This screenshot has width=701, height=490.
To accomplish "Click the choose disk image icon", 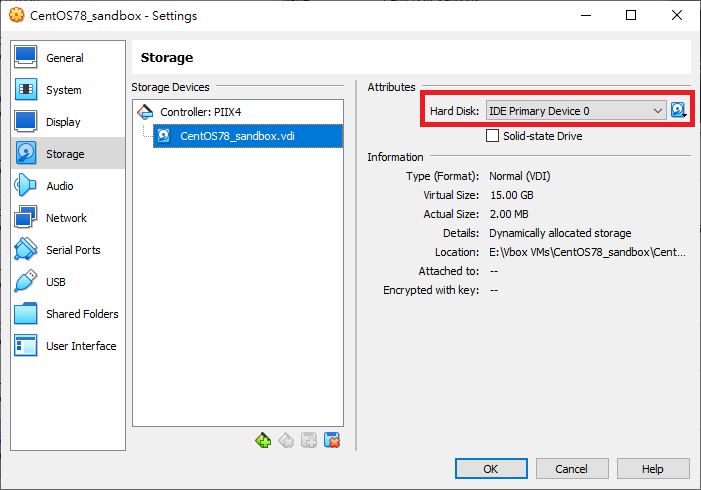I will pos(679,110).
